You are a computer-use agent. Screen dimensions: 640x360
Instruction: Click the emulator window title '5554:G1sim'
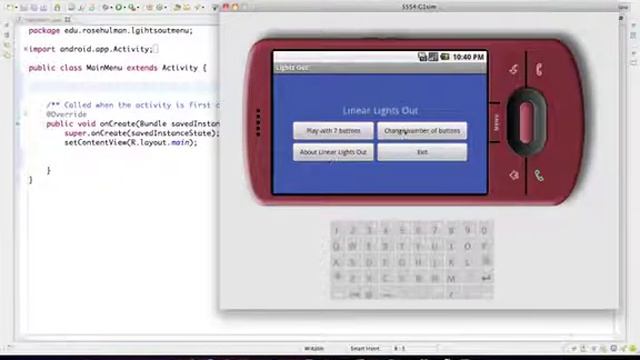418,7
